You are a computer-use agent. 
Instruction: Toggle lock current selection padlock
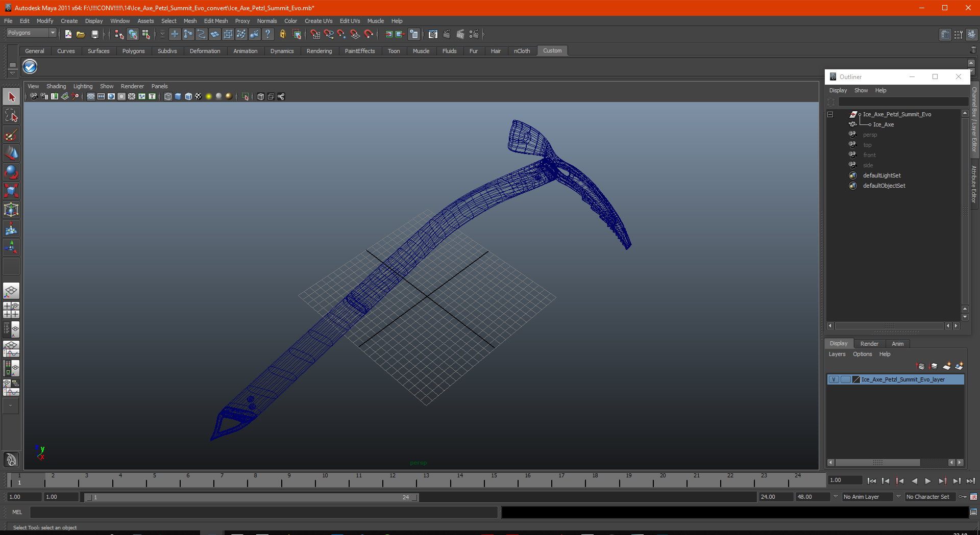(282, 34)
